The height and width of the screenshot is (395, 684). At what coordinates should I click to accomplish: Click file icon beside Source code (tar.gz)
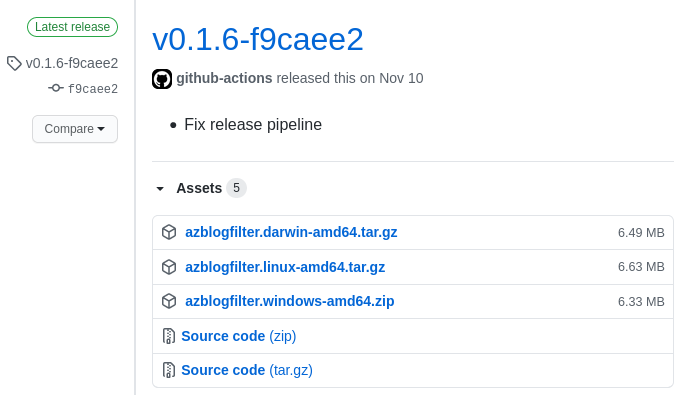point(169,370)
